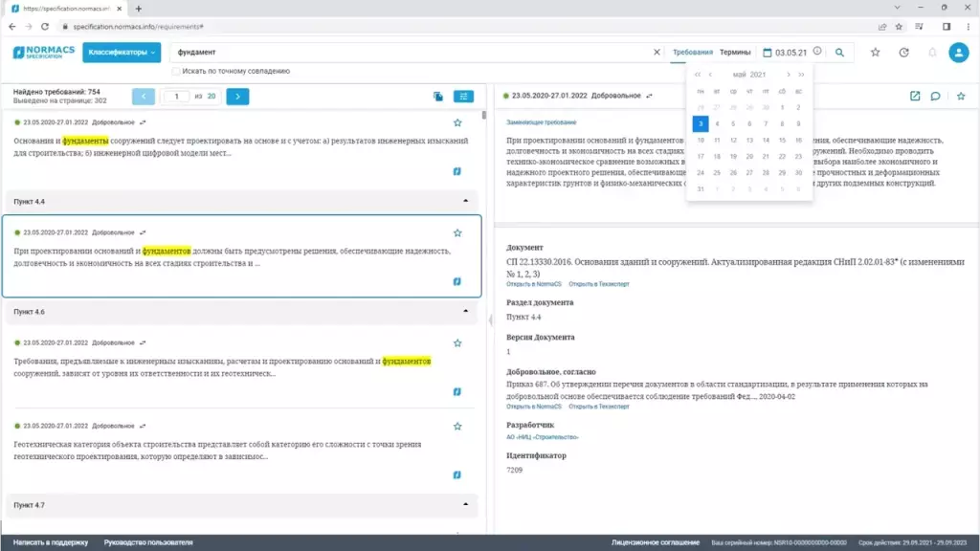Star the selected 'При проектировании оснований' requirement
This screenshot has height=551, width=980.
pyautogui.click(x=457, y=232)
